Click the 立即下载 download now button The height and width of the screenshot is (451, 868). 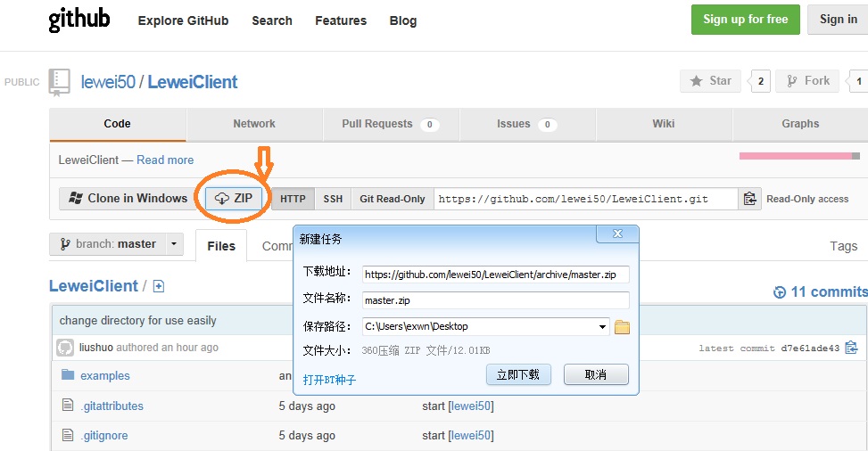518,374
